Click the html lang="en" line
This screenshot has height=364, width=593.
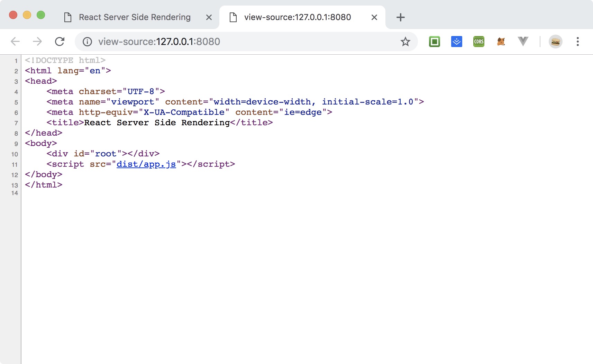coord(68,71)
